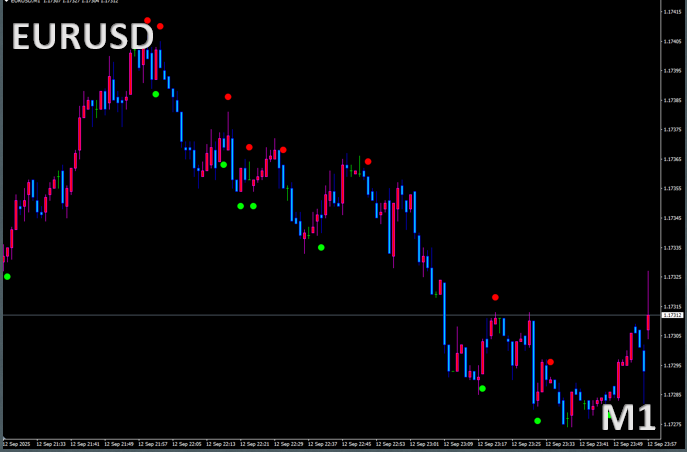The height and width of the screenshot is (452, 687).
Task: Select the lowest green signal dot near 1.17275
Action: pos(538,421)
